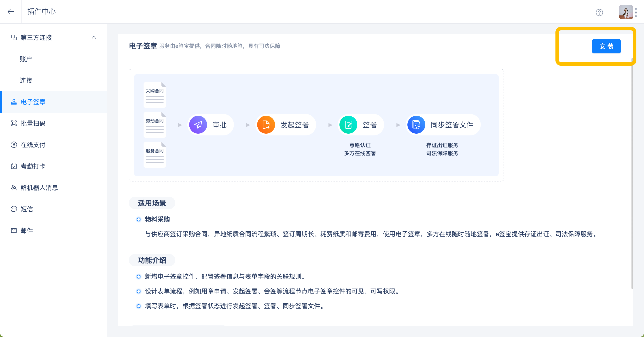Image resolution: width=644 pixels, height=337 pixels.
Task: Open the 电子签章 sidebar item
Action: pyautogui.click(x=54, y=102)
